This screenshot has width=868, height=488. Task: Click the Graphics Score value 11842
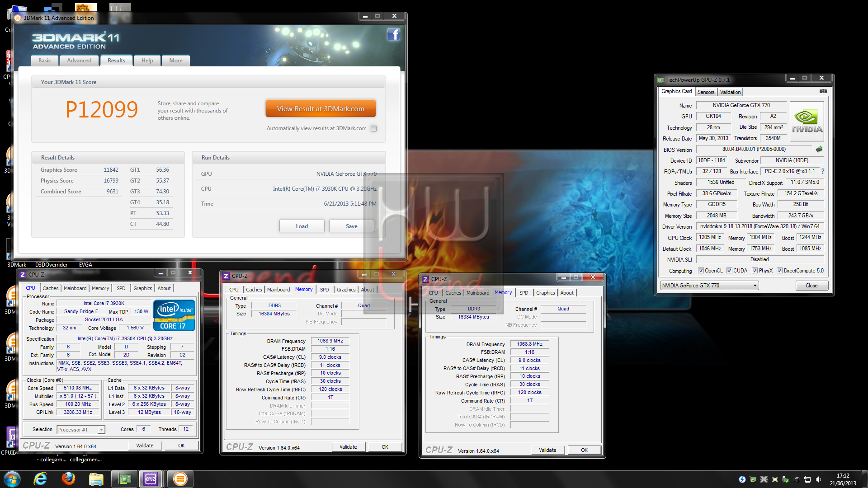tap(111, 170)
